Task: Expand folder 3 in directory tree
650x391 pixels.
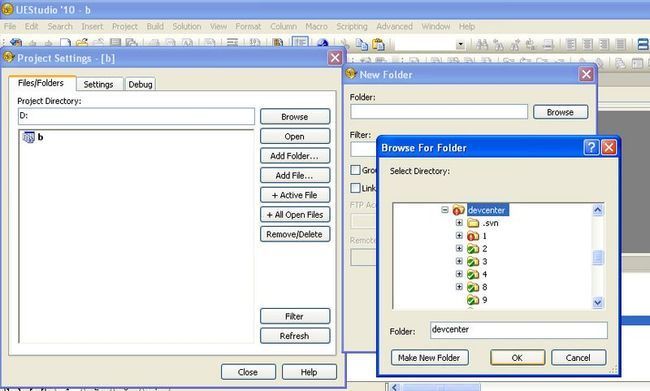Action: click(x=459, y=261)
